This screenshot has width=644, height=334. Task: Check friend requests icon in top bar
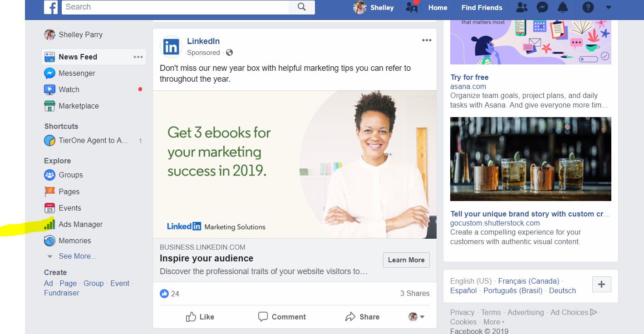[x=521, y=7]
